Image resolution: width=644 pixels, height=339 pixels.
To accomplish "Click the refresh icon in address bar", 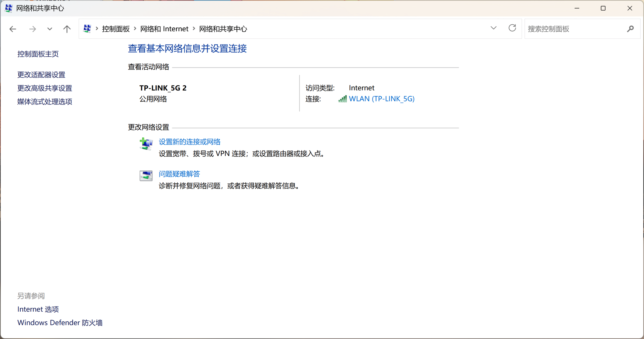I will pos(512,28).
